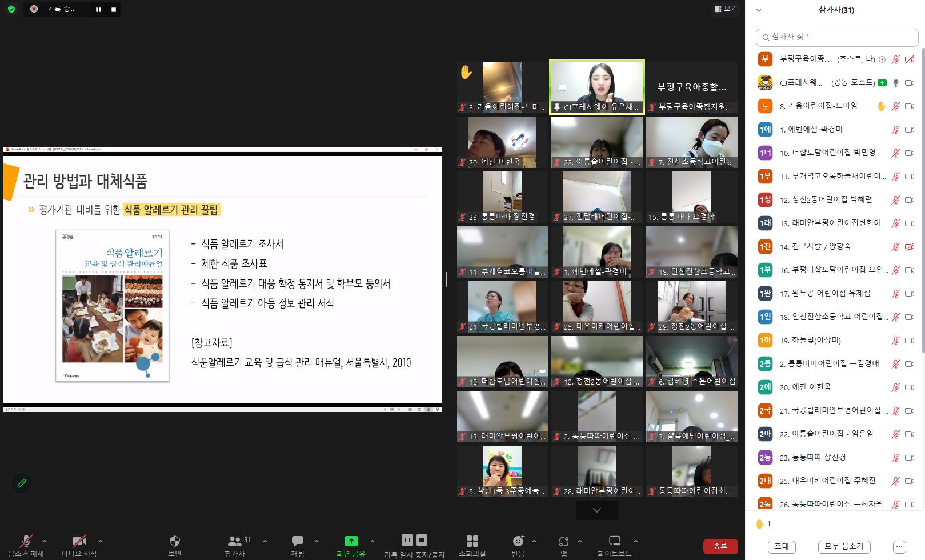Start video with 비디오 시작
Viewport: 925px width, 560px height.
pos(79,546)
